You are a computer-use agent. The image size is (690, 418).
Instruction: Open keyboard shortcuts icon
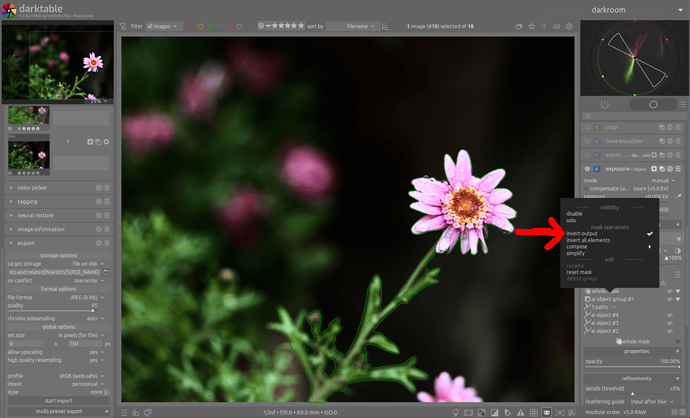tap(557, 26)
